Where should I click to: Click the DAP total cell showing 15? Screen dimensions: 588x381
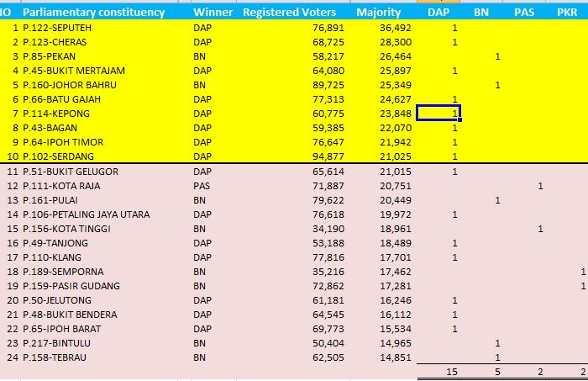(x=452, y=372)
